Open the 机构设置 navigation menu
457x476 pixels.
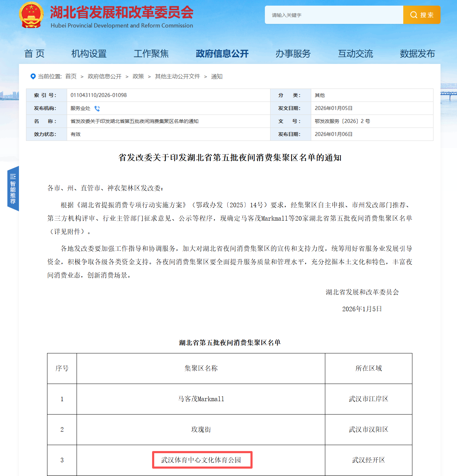coord(89,54)
